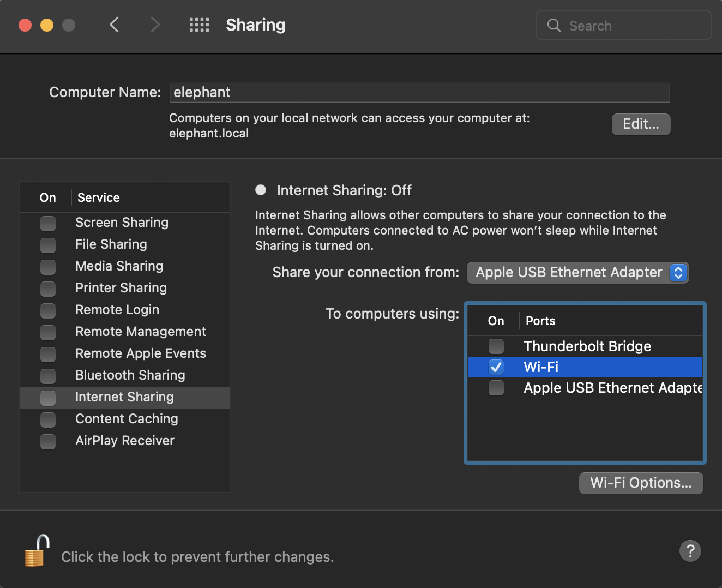The image size is (722, 588).
Task: Select the Bluetooth Sharing service row
Action: click(130, 375)
